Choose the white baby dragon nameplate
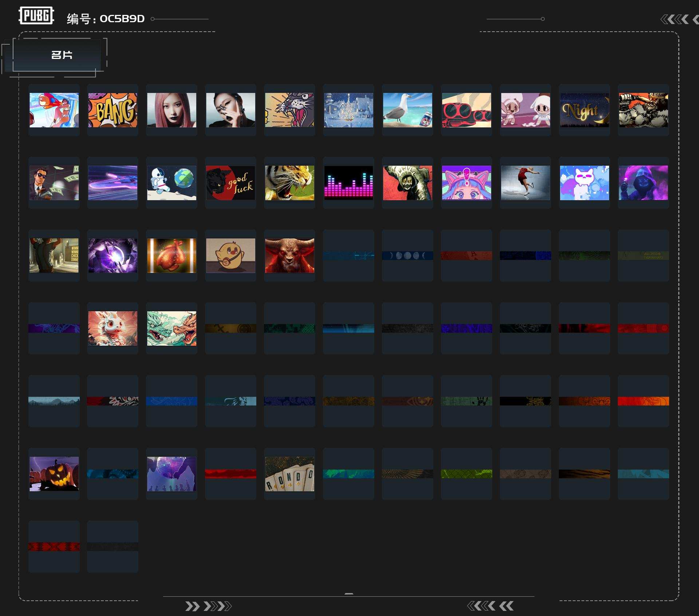699x616 pixels. (x=112, y=328)
